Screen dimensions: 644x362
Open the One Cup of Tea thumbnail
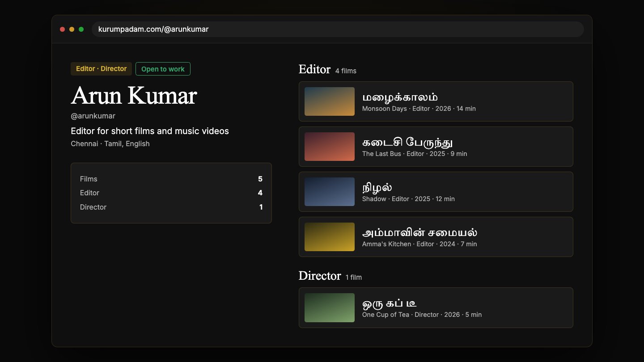(330, 307)
